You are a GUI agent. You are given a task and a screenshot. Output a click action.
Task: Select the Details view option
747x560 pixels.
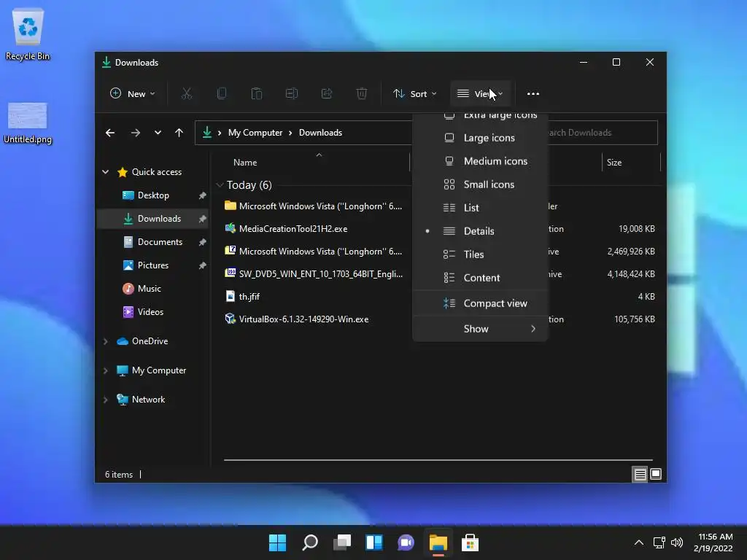point(480,231)
